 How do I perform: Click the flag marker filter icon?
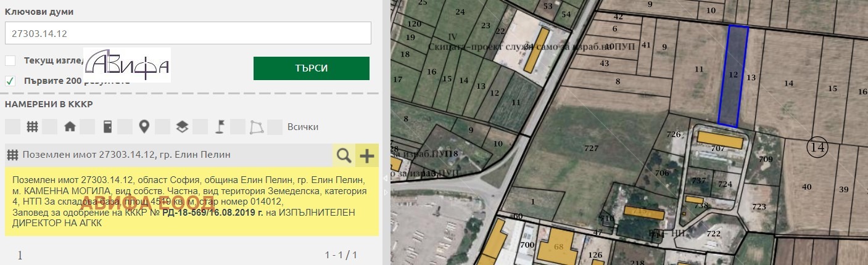point(219,127)
